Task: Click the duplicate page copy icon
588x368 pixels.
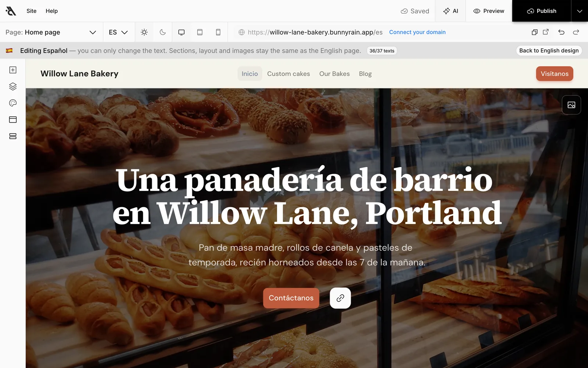Action: 535,32
